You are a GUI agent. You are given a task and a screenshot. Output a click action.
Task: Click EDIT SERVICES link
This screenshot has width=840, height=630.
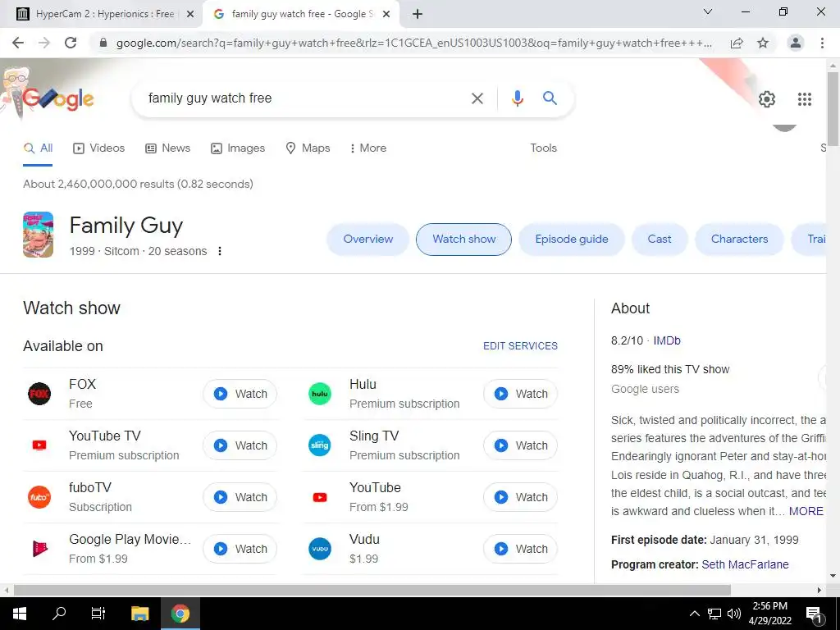(520, 346)
